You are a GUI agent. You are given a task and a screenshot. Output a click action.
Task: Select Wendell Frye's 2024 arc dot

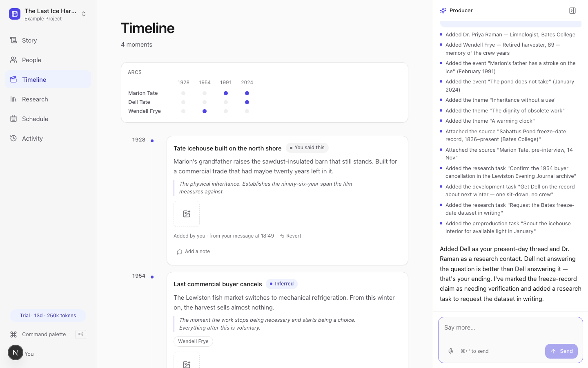(247, 111)
